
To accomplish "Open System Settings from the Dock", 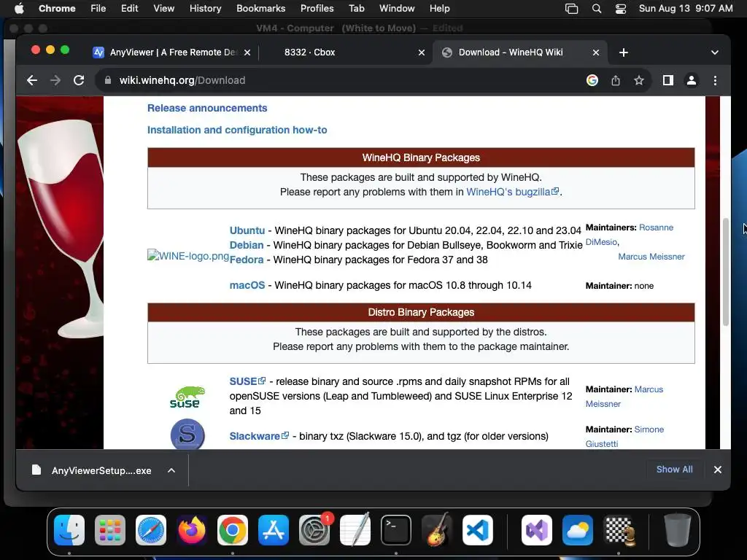I will tap(314, 530).
